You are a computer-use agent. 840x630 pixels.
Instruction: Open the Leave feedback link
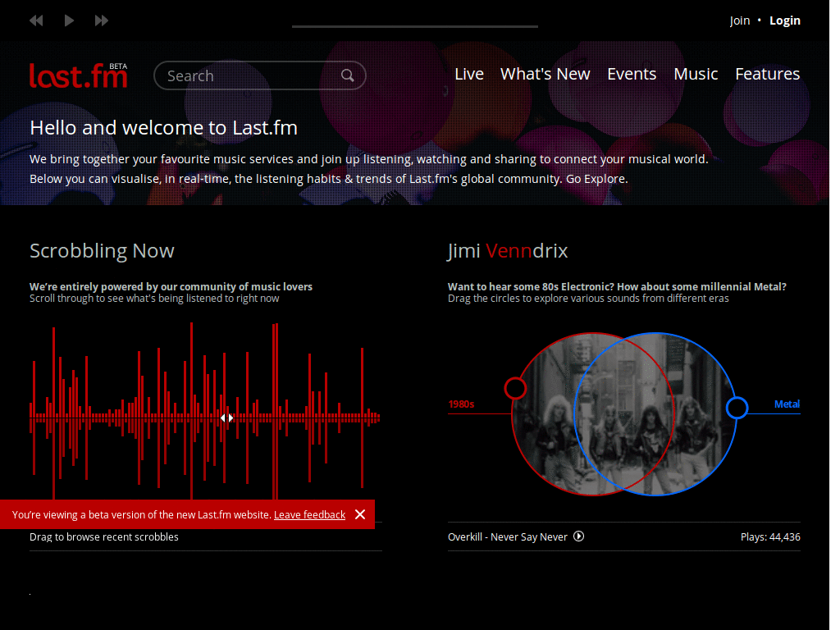(x=309, y=515)
